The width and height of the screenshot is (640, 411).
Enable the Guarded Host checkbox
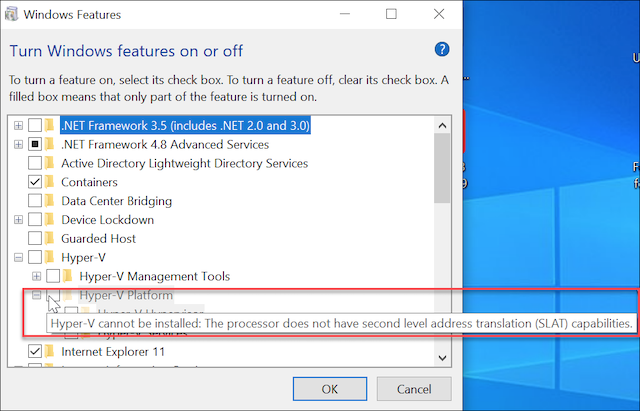coord(35,238)
